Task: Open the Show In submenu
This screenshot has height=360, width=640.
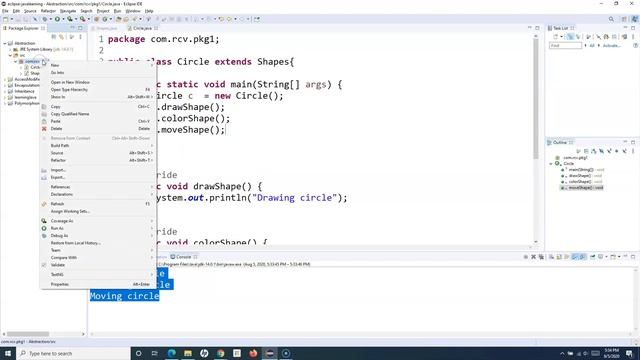Action: coord(98,97)
